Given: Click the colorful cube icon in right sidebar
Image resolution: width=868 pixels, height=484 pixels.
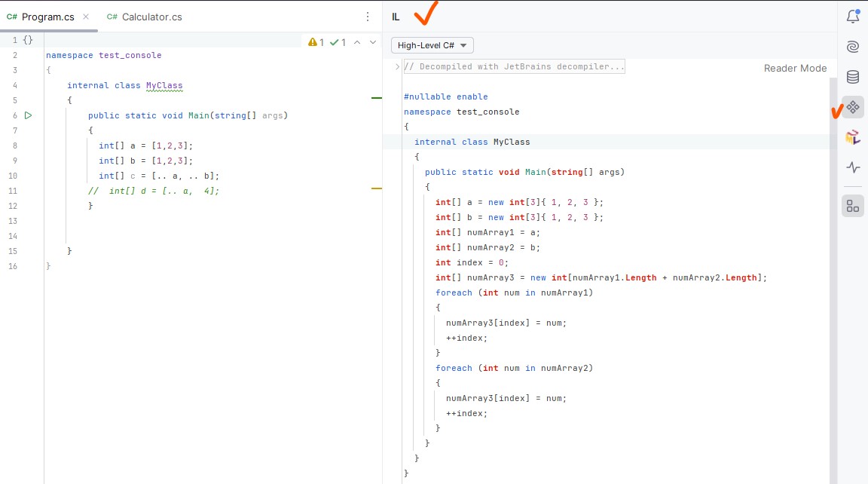Looking at the screenshot, I should [x=852, y=137].
